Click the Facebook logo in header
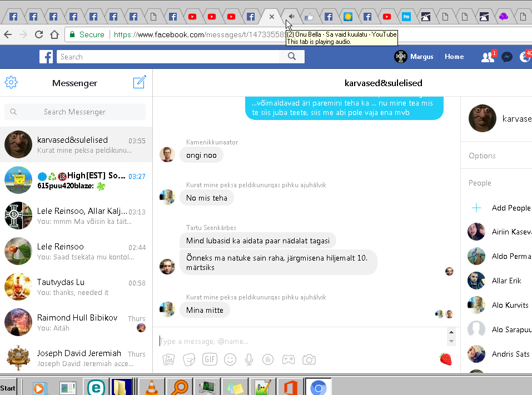Viewport: 532px width, 395px height. coord(46,57)
